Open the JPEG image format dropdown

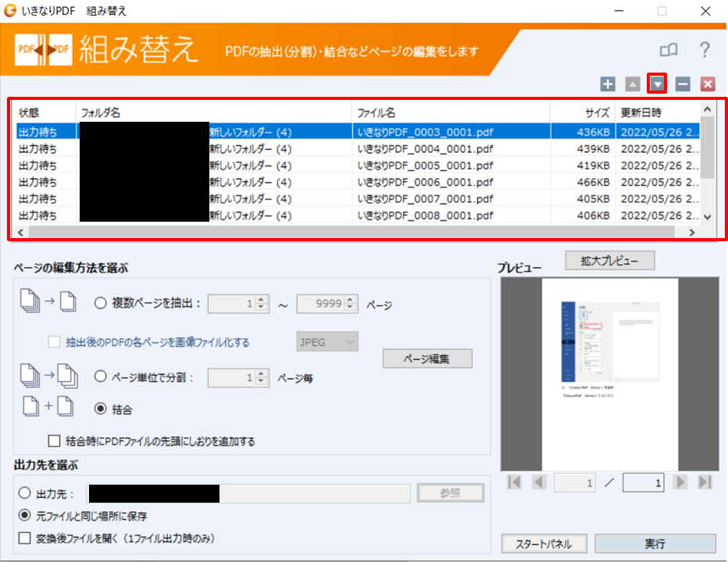[x=327, y=342]
